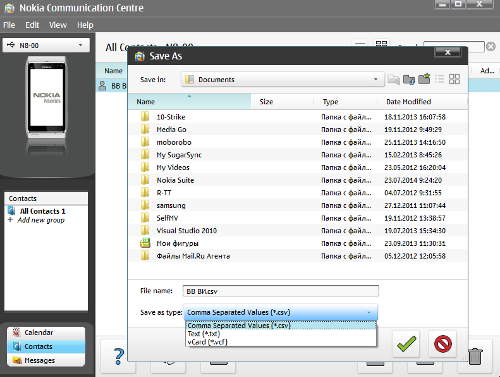The image size is (500, 377).
Task: Open the Save in Documents dropdown
Action: [282, 79]
